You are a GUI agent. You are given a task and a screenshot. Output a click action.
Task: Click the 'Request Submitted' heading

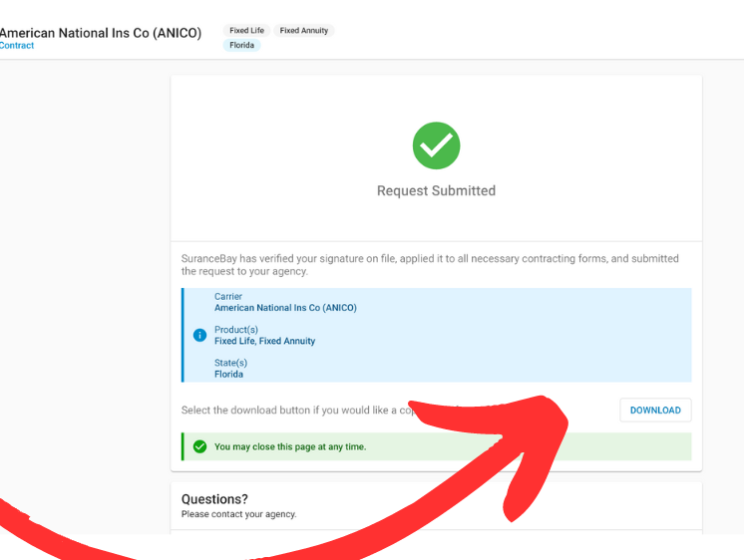436,190
